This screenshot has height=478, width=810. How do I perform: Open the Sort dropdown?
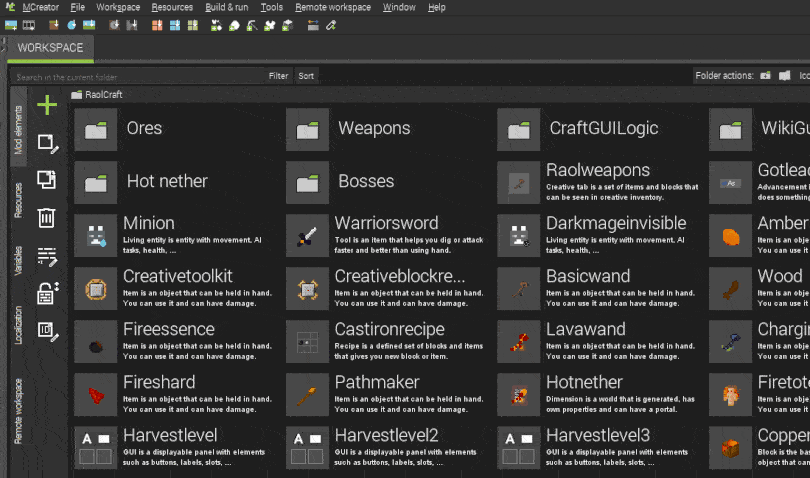306,76
